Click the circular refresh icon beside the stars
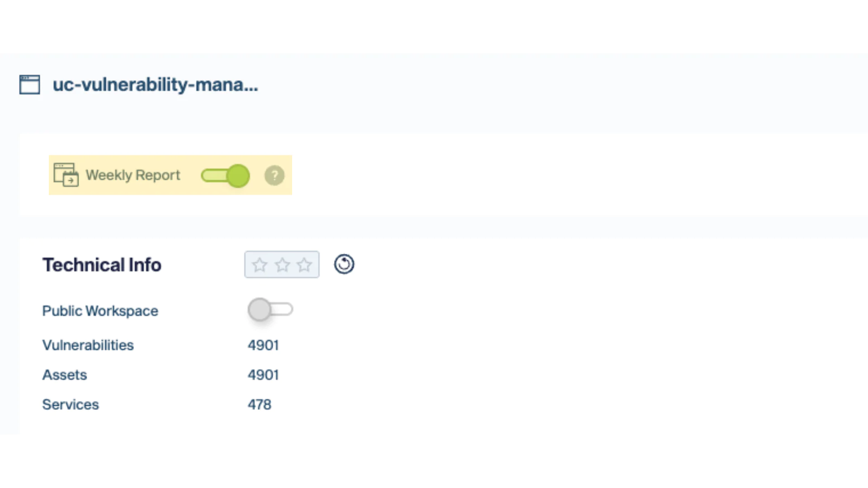The width and height of the screenshot is (868, 488). pos(344,264)
